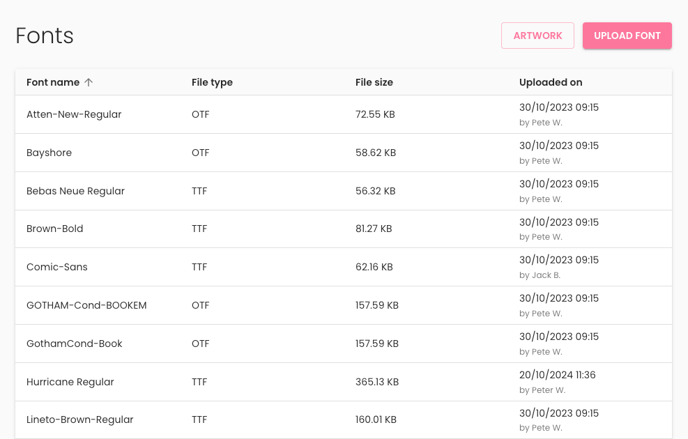Screen dimensions: 688x439
Task: Open Hurricane Regular font entry
Action: (x=344, y=382)
